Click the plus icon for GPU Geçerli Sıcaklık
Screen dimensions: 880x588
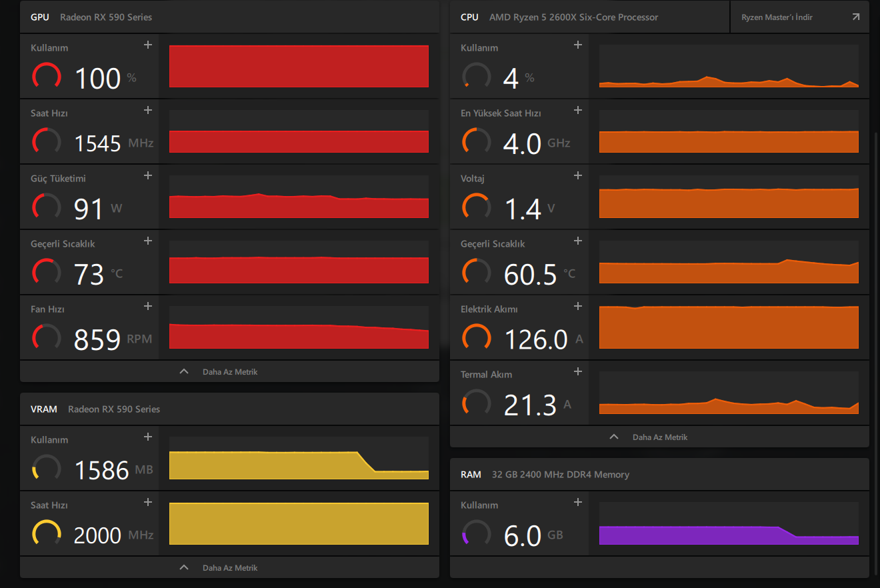(148, 241)
